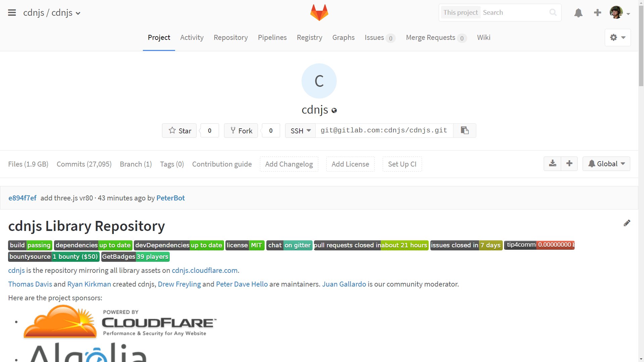Click the git repository URL field

click(x=384, y=130)
